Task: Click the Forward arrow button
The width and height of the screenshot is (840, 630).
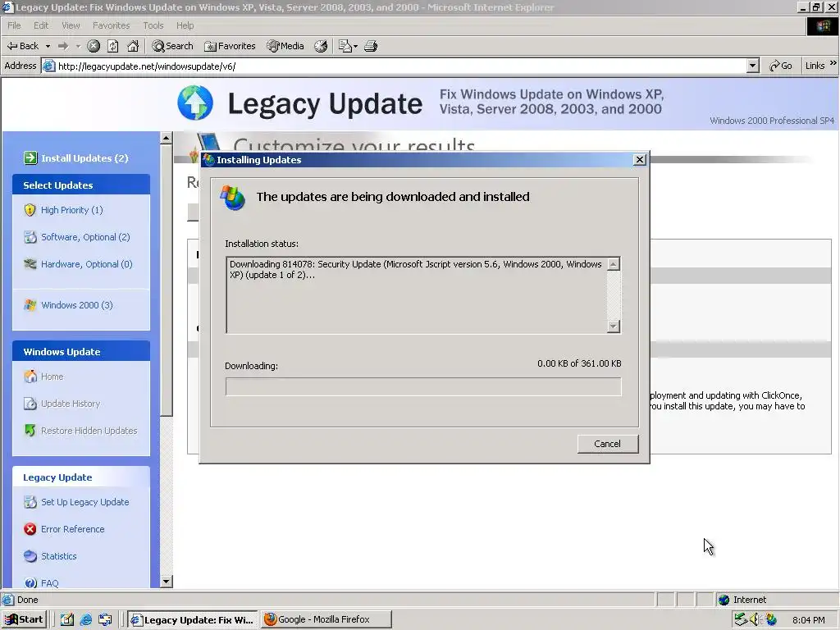Action: 63,46
